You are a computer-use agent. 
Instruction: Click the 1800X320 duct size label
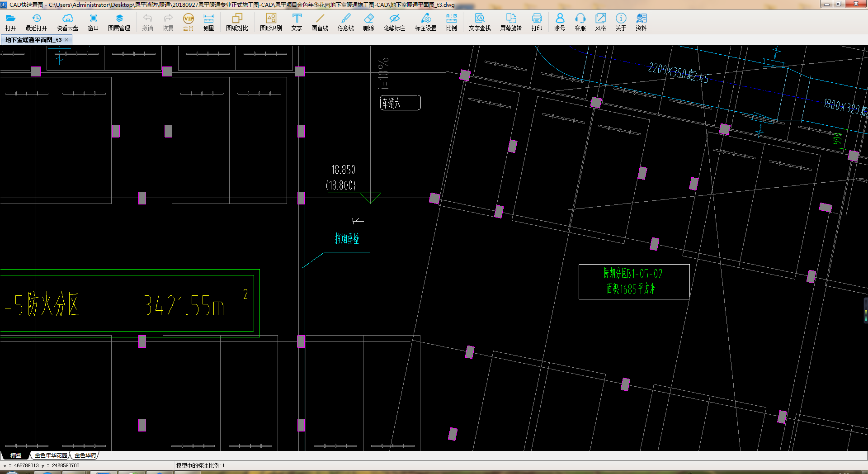845,108
